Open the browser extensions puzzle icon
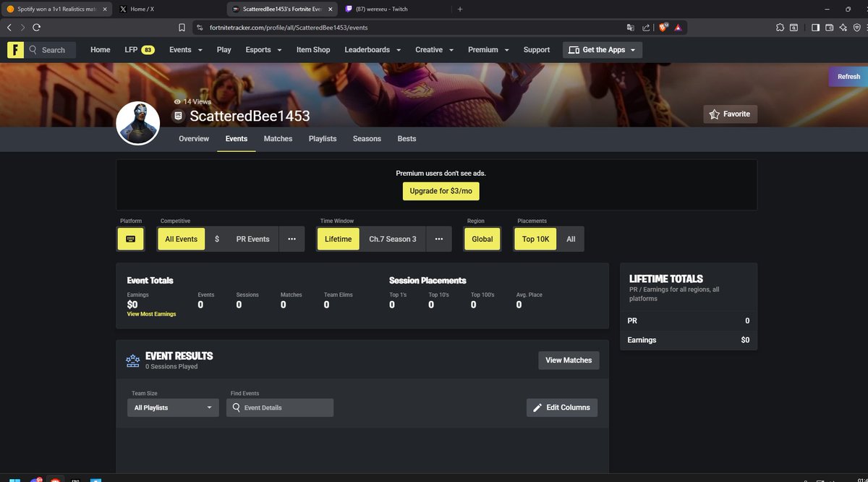The width and height of the screenshot is (868, 482). pyautogui.click(x=779, y=27)
